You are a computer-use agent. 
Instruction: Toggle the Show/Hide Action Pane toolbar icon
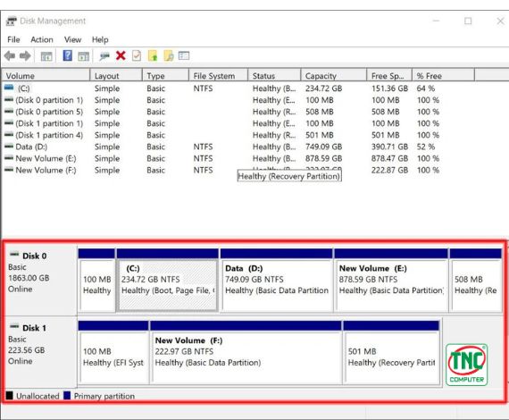pyautogui.click(x=84, y=56)
